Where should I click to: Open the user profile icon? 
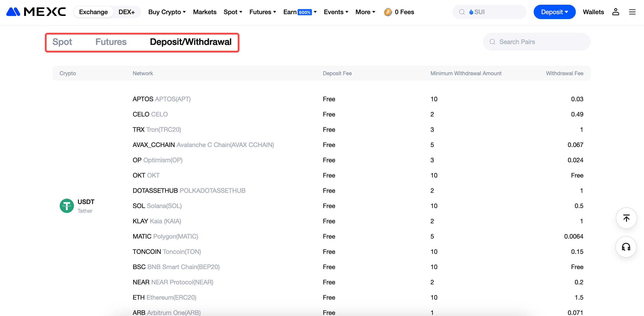(615, 12)
